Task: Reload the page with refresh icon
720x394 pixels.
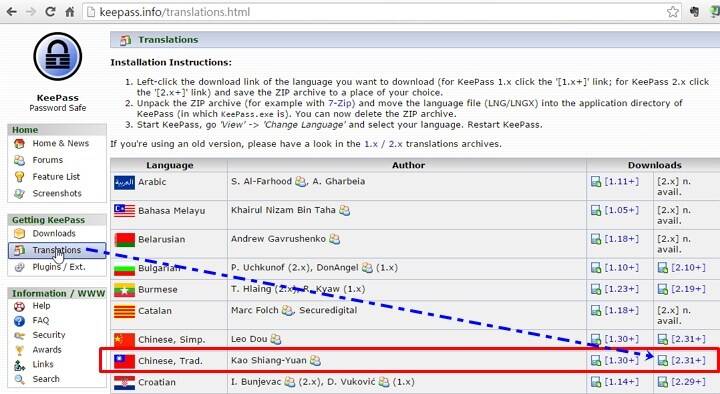Action: pyautogui.click(x=50, y=11)
